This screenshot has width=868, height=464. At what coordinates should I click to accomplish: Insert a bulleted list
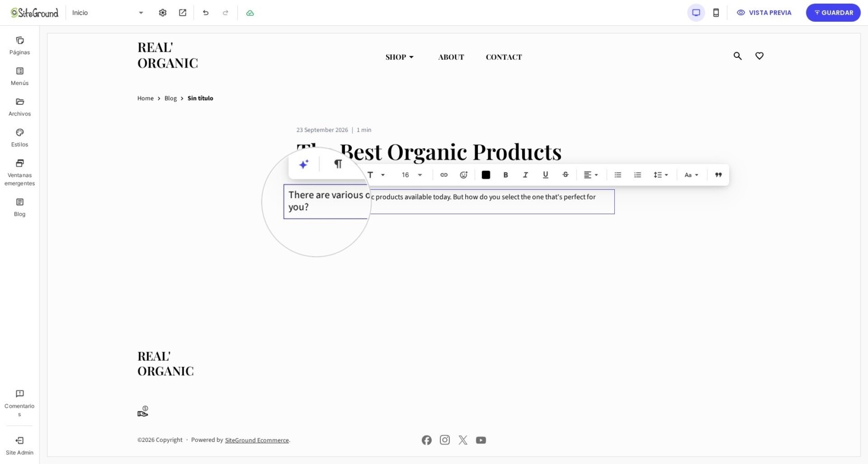(618, 175)
